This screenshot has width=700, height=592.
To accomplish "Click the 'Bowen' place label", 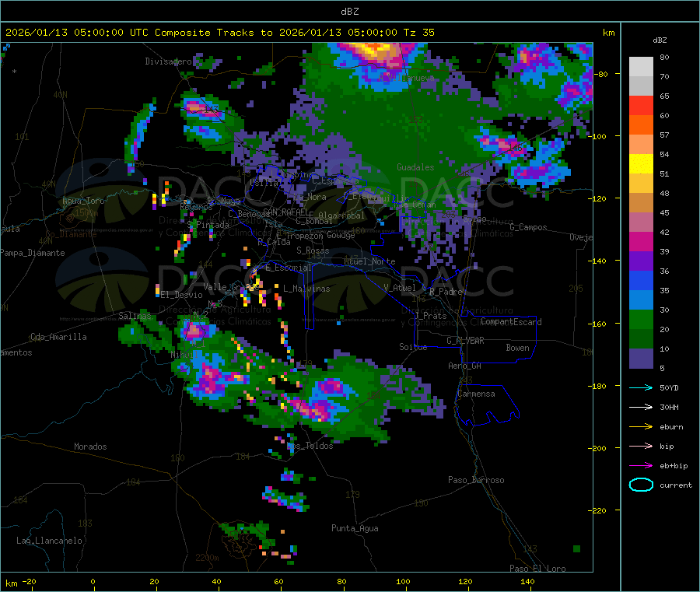I will click(x=518, y=348).
